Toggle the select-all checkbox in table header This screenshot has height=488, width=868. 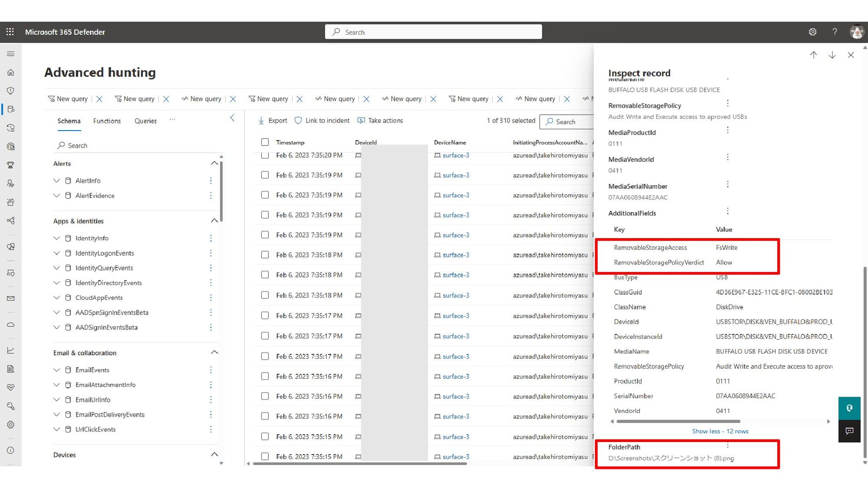(265, 142)
